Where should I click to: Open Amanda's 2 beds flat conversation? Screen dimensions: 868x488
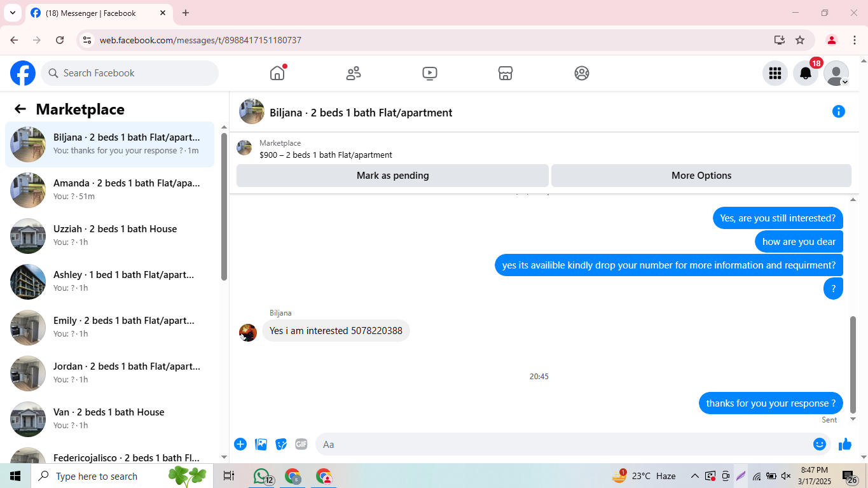tap(109, 190)
